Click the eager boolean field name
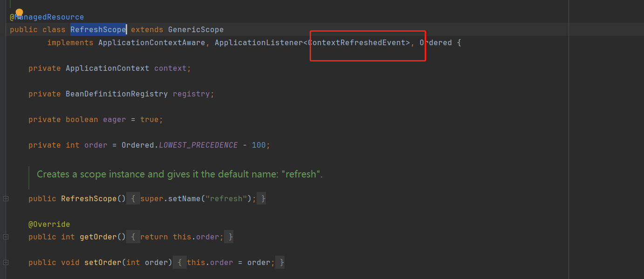Screen dimensions: 644x279 coord(114,120)
